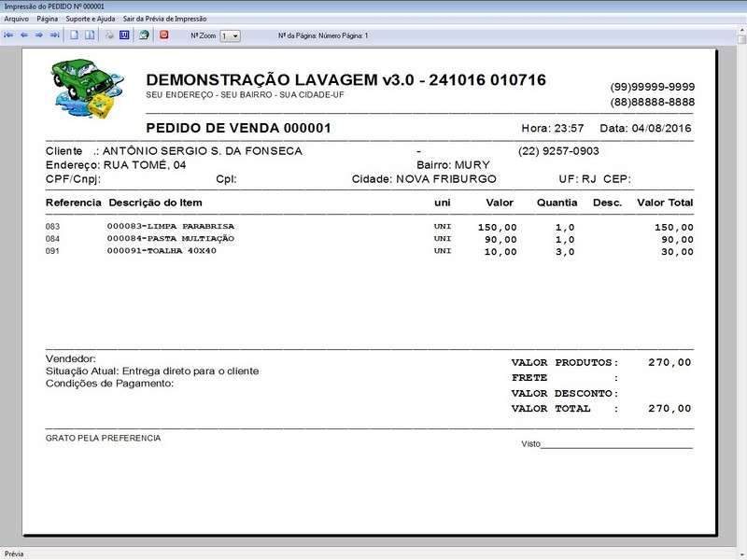Viewport: 747px width, 560px height.
Task: Select Sair da Prévia de Impressão
Action: pos(165,17)
